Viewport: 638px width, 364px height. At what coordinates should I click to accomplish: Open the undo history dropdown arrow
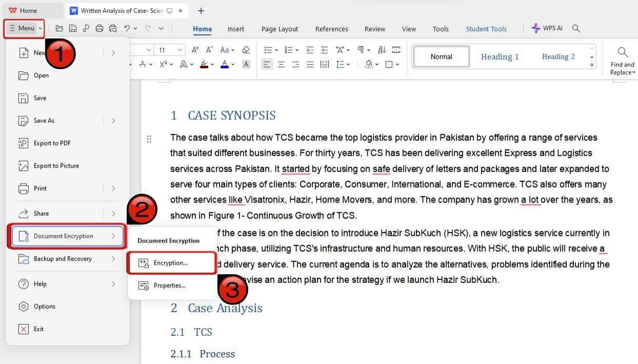(x=135, y=29)
